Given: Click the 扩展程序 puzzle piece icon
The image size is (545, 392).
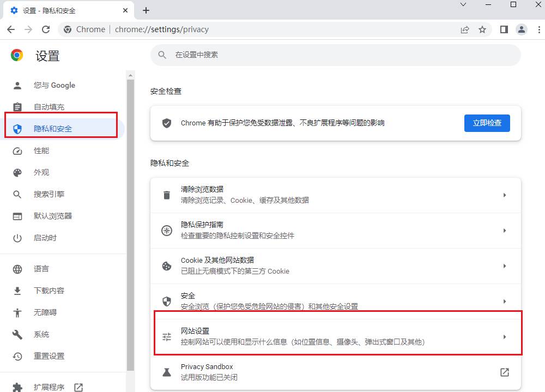Looking at the screenshot, I should coord(17,387).
